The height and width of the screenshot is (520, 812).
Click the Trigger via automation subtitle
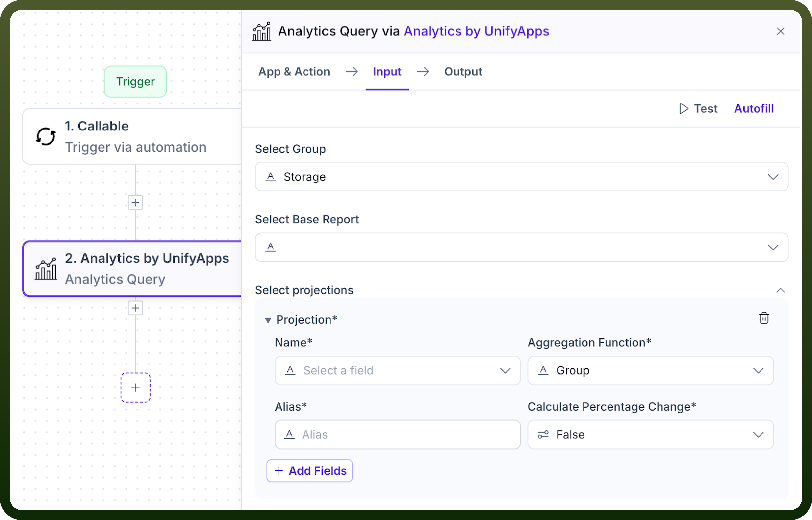[x=135, y=147]
